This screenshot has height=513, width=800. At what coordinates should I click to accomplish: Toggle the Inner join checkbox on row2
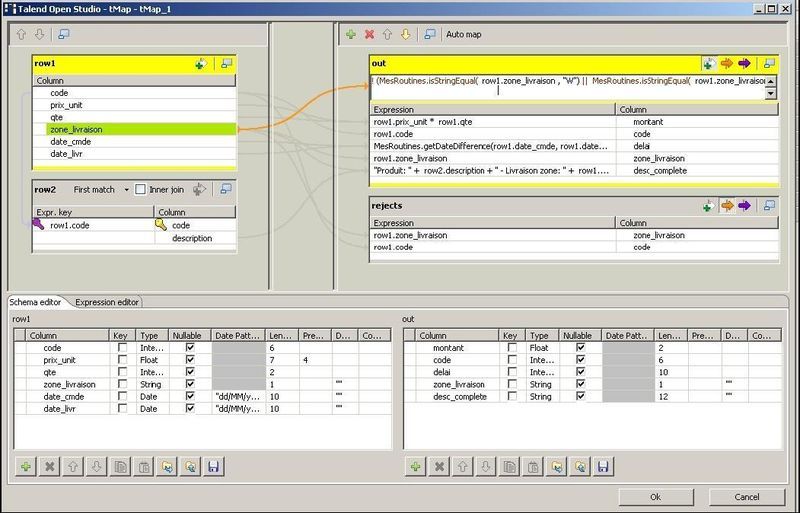tap(141, 188)
